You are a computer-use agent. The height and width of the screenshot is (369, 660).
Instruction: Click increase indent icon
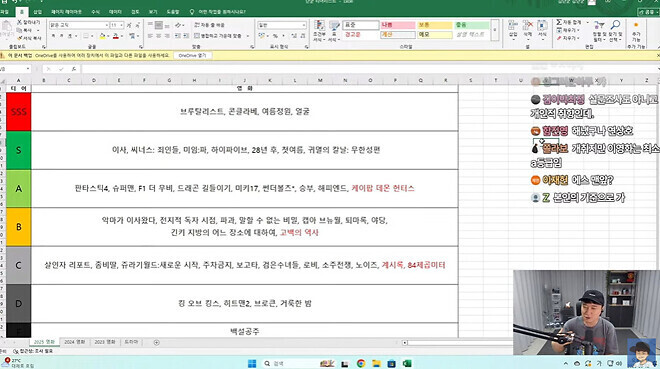(186, 36)
